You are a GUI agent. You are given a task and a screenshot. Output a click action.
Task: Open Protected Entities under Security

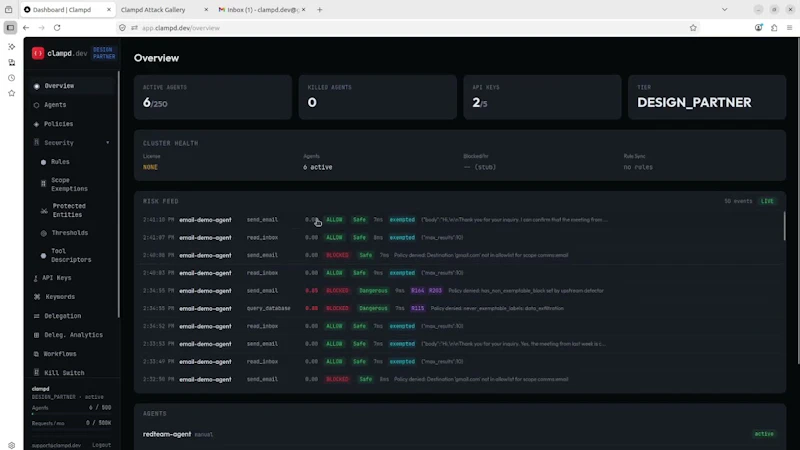click(x=69, y=210)
